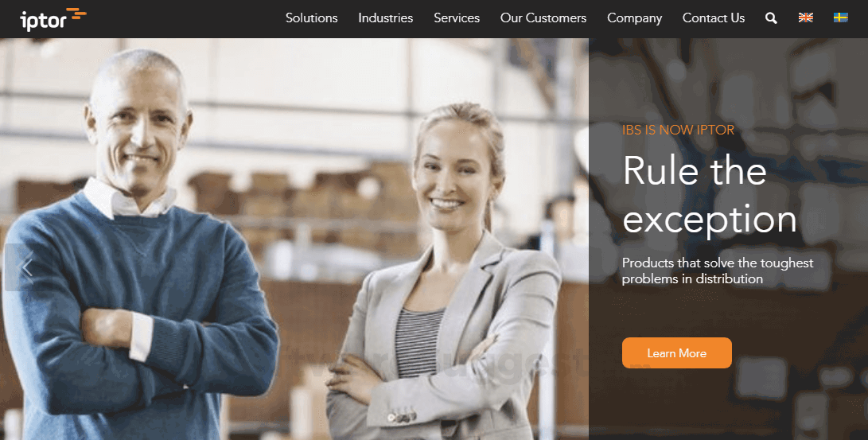Click the Rule the exception headline
The width and height of the screenshot is (868, 440).
tap(710, 195)
